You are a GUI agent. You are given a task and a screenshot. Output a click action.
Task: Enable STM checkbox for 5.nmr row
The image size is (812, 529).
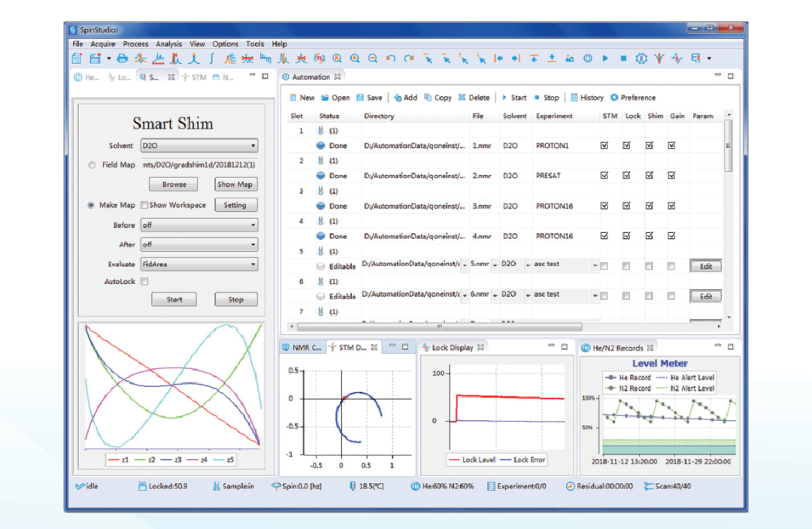click(x=604, y=266)
